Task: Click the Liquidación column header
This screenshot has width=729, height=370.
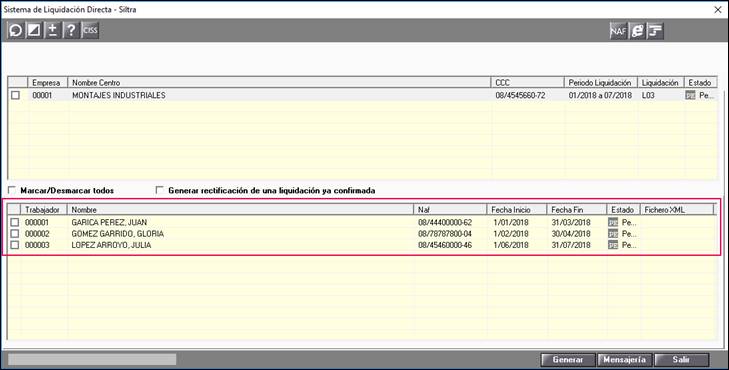Action: pos(661,82)
